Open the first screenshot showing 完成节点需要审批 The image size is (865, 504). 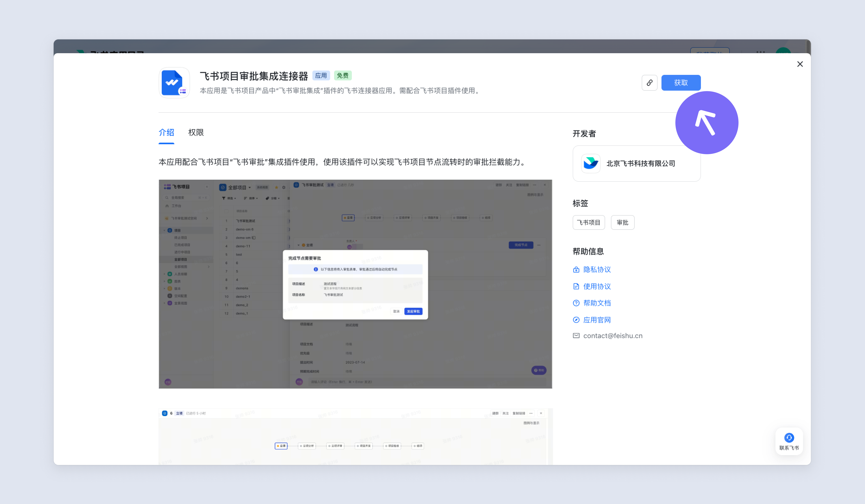pos(355,284)
